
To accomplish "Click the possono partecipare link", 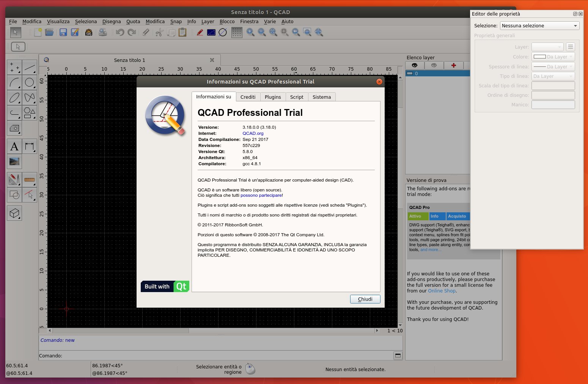I will pos(261,195).
